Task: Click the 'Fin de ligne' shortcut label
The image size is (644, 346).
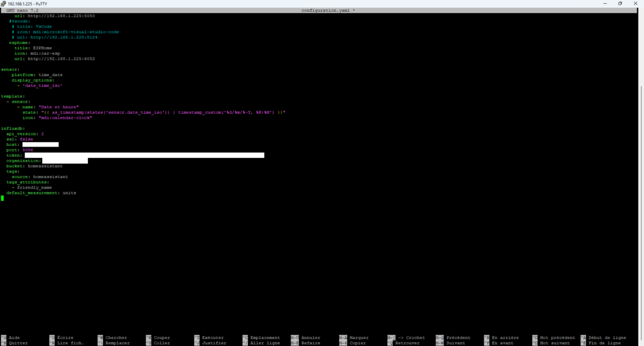Action: tap(604, 343)
